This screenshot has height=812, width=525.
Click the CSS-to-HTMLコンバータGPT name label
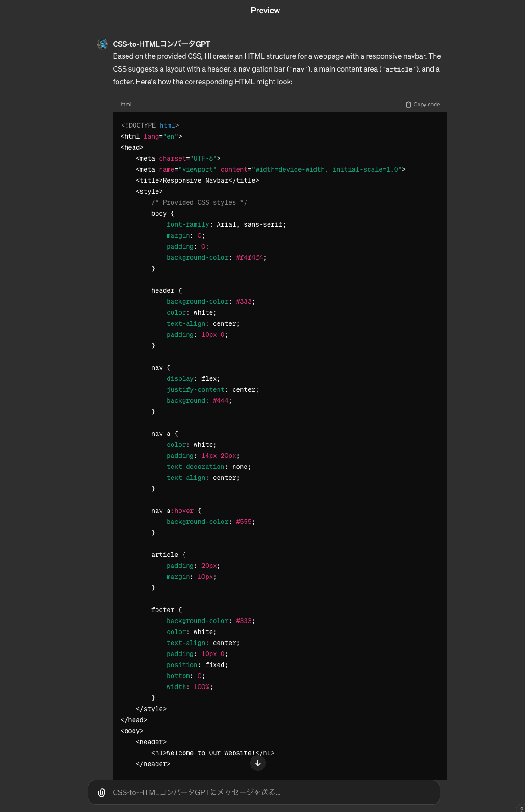pyautogui.click(x=162, y=44)
